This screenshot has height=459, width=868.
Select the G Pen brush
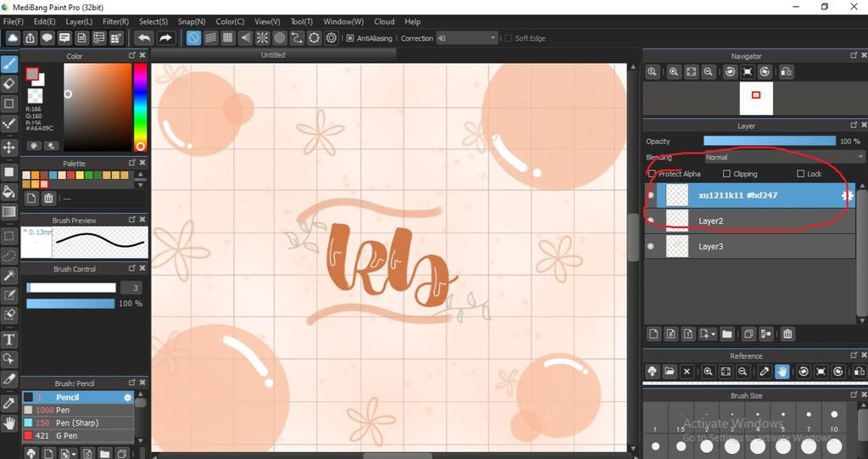[77, 436]
